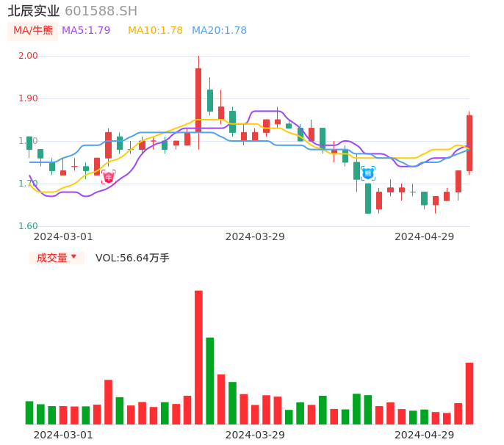Click the 2024-03-29 date label under price chart
The height and width of the screenshot is (445, 504).
point(255,236)
